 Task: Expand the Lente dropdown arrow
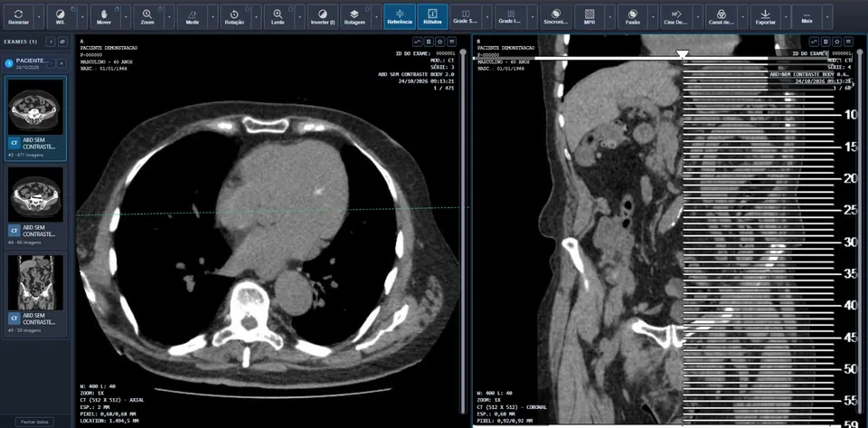coord(299,16)
